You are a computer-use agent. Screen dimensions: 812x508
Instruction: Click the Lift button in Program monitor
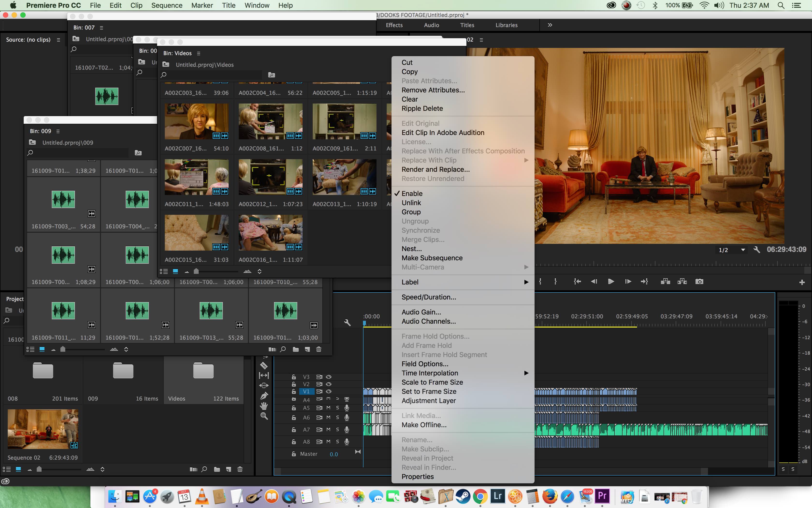point(665,282)
